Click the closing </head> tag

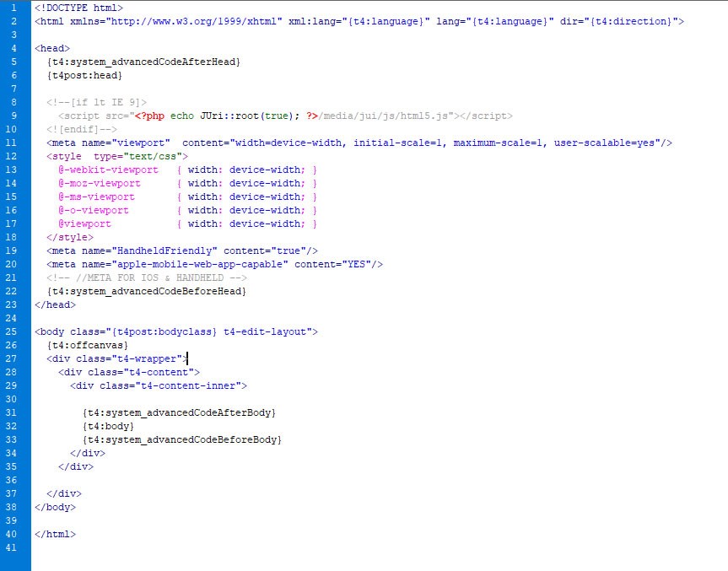click(x=55, y=304)
